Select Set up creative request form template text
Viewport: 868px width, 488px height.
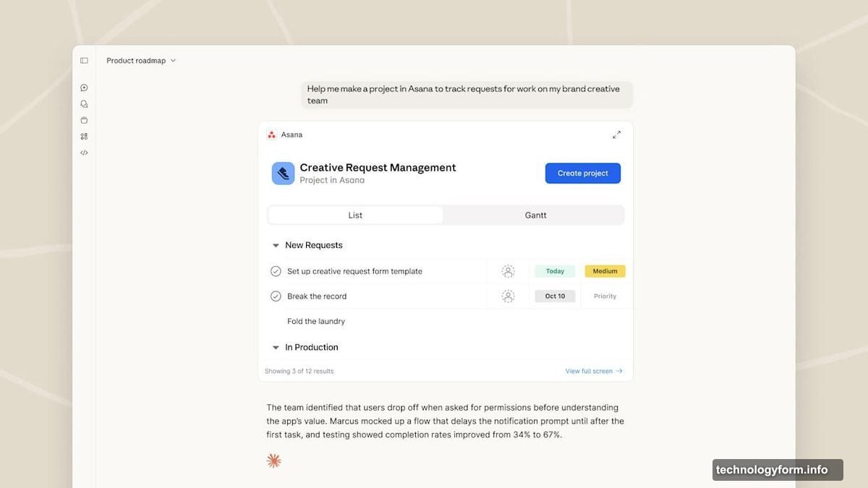(354, 271)
